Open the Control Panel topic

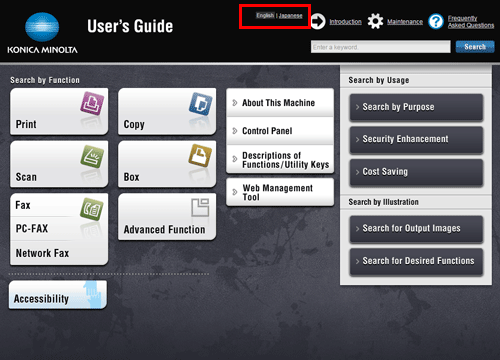pos(280,131)
